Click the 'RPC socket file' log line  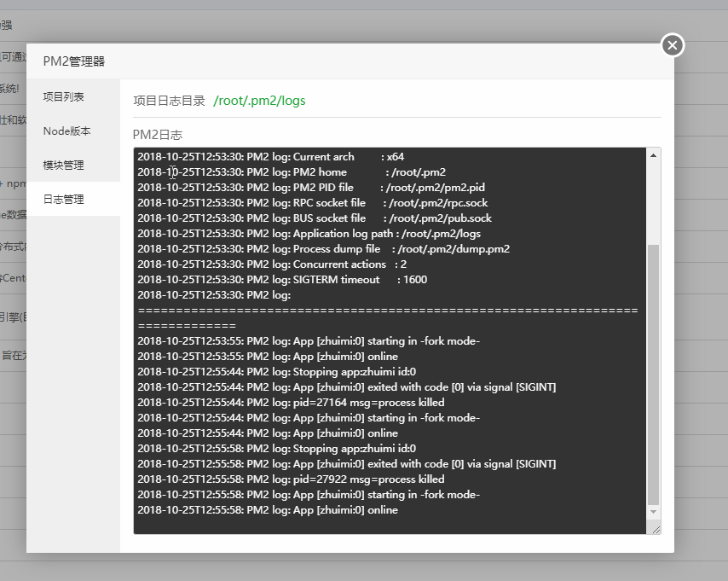313,203
